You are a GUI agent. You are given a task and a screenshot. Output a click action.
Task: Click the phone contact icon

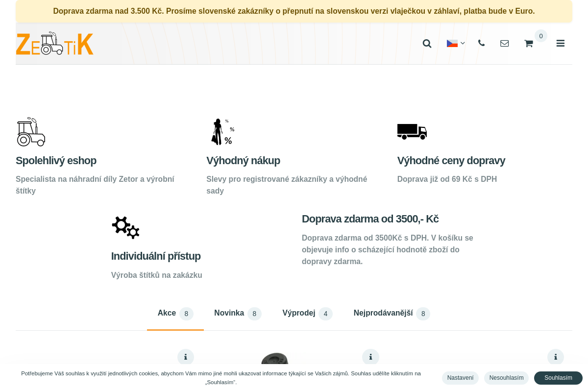click(x=481, y=43)
